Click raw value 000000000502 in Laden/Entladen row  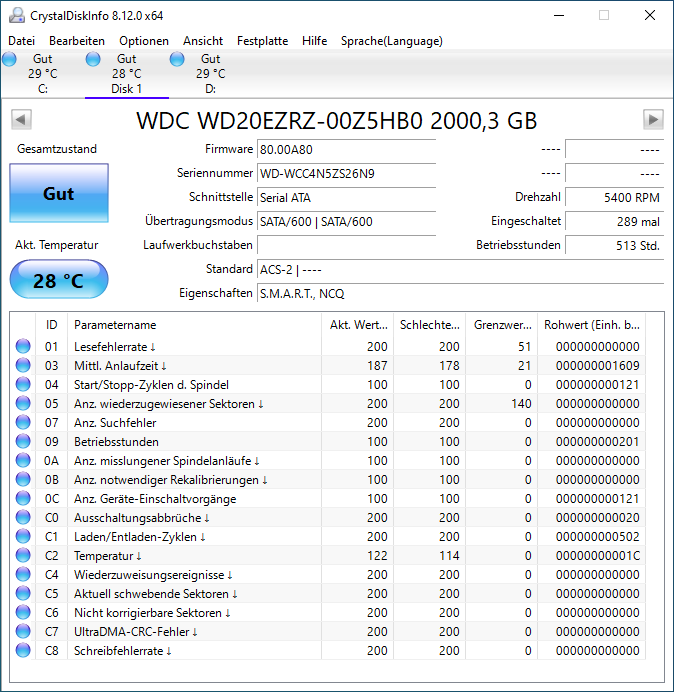[598, 537]
